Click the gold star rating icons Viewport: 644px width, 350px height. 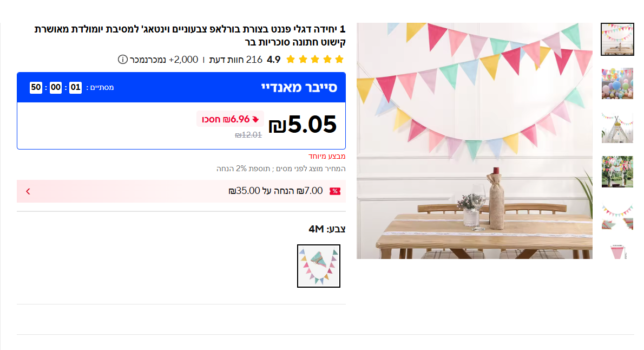pos(315,59)
